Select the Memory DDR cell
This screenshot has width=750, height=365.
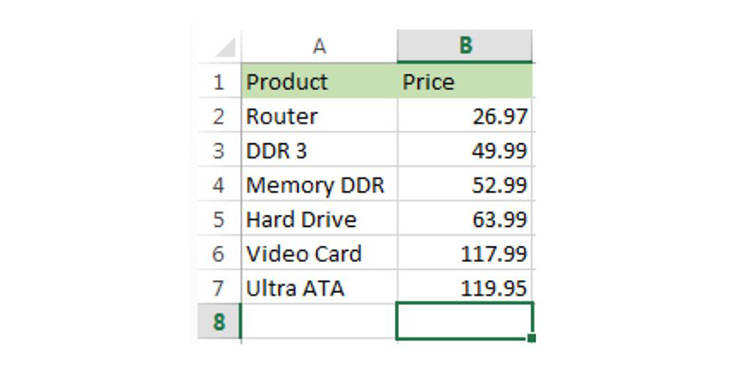tap(319, 185)
